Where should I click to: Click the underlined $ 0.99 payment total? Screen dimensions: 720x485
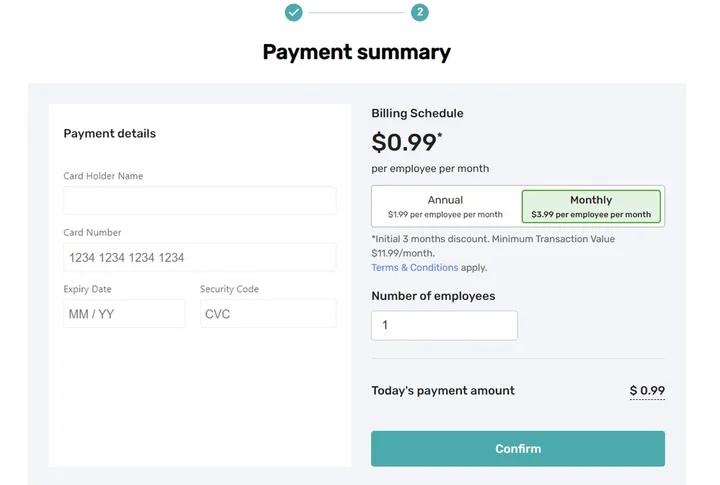tap(647, 391)
